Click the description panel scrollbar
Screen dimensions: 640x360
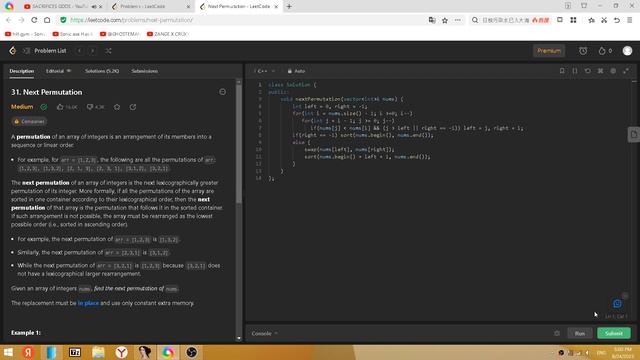(239, 143)
